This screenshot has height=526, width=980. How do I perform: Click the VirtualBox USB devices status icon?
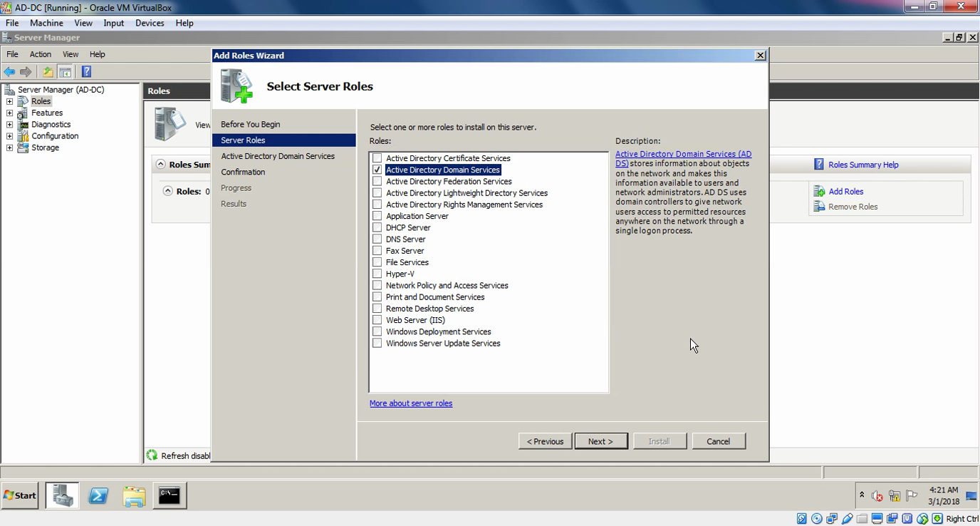847,519
